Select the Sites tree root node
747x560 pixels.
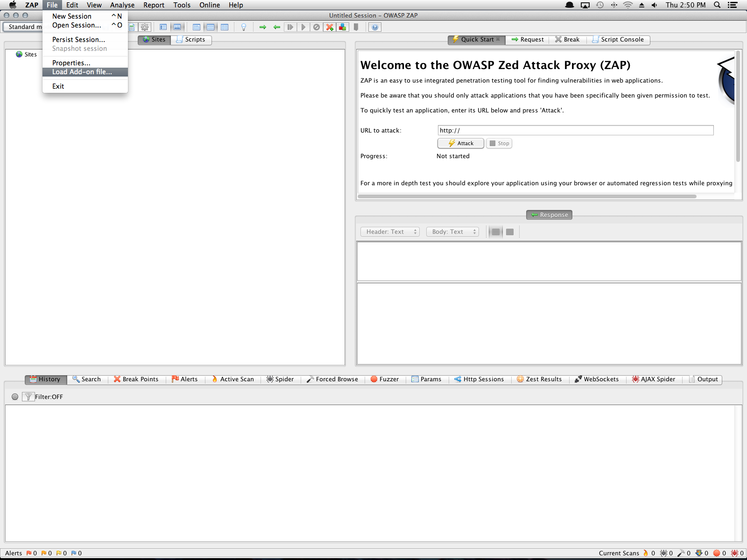(27, 55)
